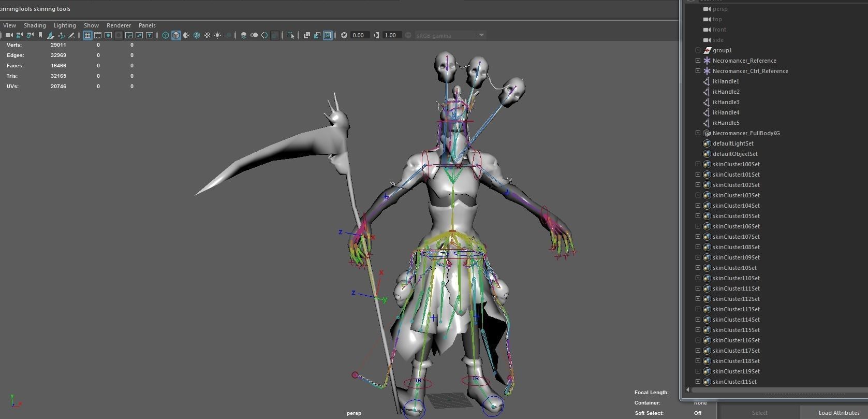Select ikHandle3 in the Outliner
Image resolution: width=868 pixels, height=419 pixels.
pyautogui.click(x=726, y=102)
